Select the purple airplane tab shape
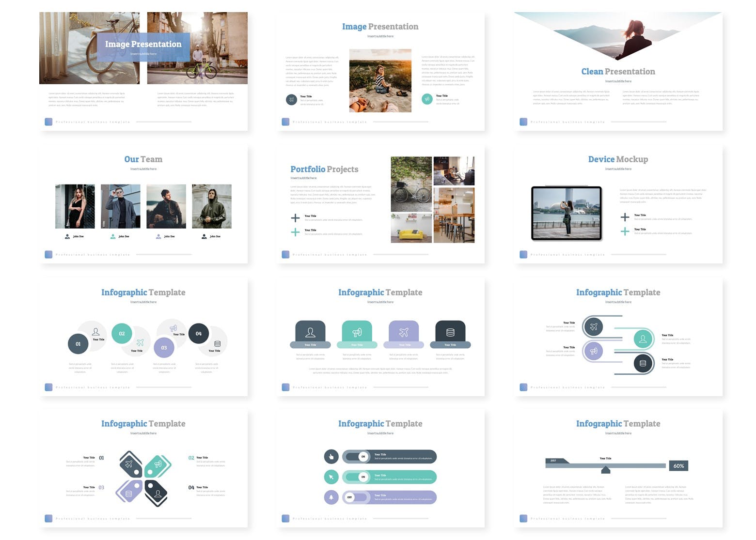 404,333
